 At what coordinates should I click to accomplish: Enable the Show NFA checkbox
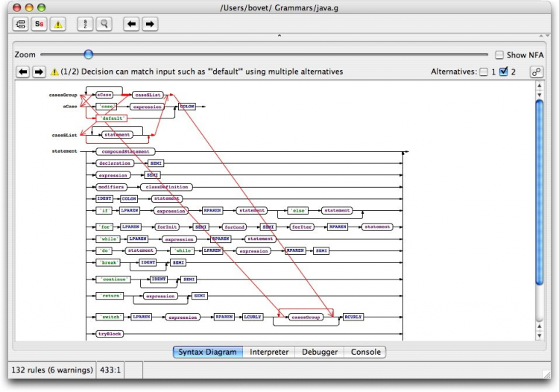[x=500, y=55]
